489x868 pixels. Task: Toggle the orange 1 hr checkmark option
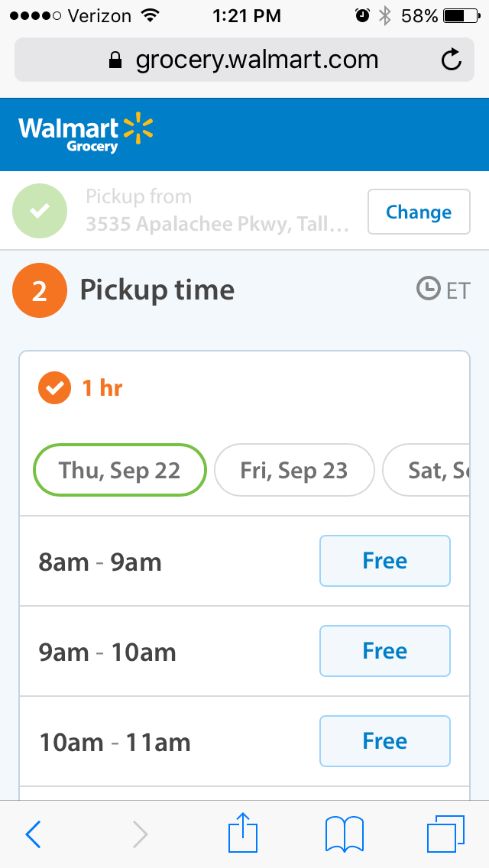tap(54, 388)
